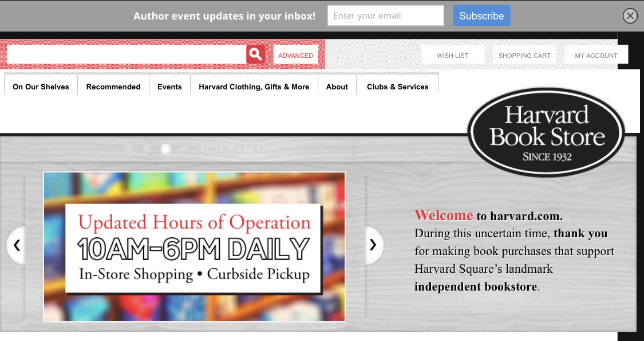The width and height of the screenshot is (644, 341).
Task: Open the Clubs & Services menu
Action: pyautogui.click(x=398, y=87)
